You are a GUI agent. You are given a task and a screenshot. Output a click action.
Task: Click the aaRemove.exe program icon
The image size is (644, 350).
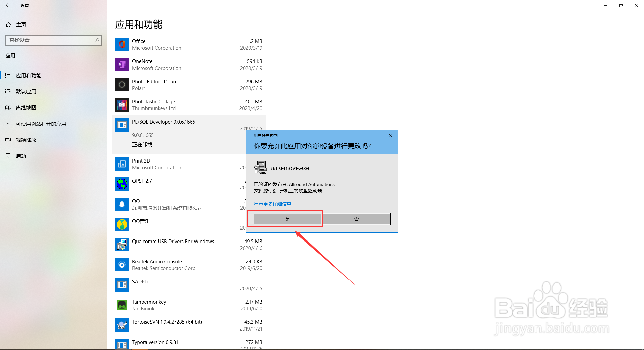click(260, 168)
